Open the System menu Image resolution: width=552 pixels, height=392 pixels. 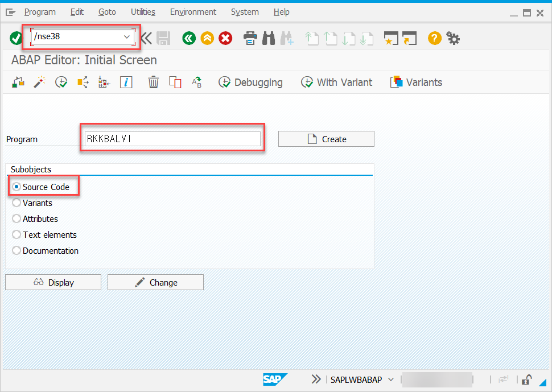click(x=245, y=12)
